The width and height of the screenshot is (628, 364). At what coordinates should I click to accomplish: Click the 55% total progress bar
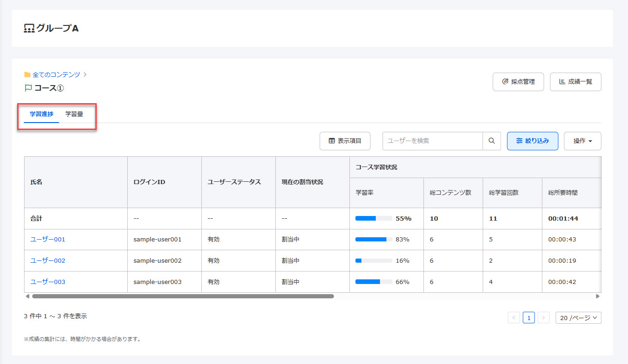(374, 218)
